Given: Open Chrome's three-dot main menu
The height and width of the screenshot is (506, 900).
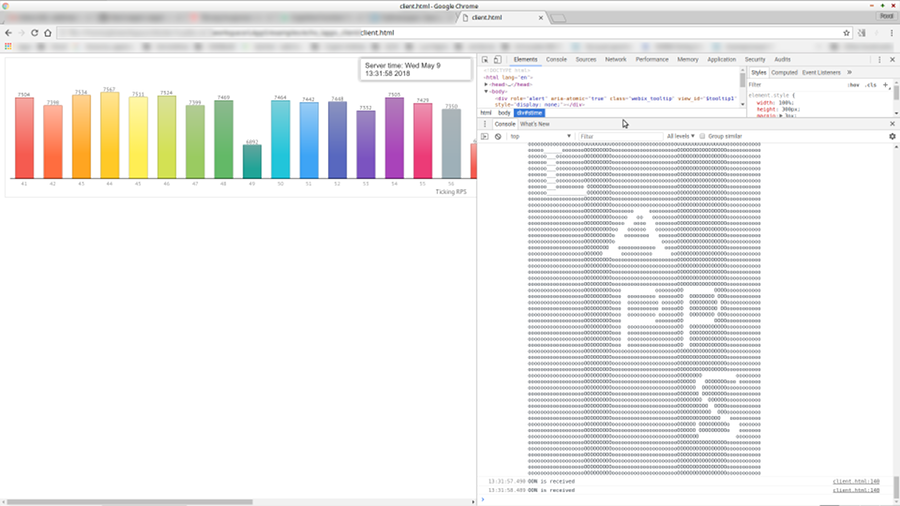Looking at the screenshot, I should [891, 33].
